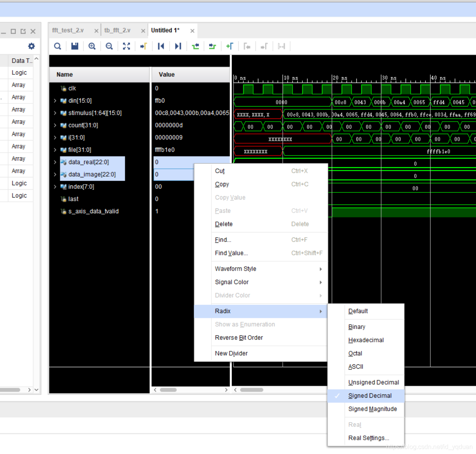
Task: Zoom out of the waveform
Action: [109, 46]
